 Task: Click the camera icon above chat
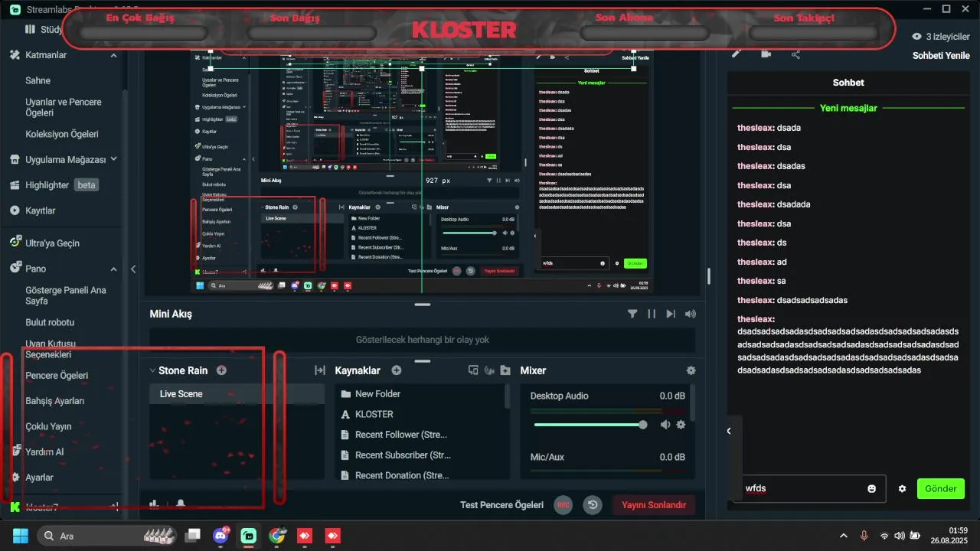(x=766, y=54)
